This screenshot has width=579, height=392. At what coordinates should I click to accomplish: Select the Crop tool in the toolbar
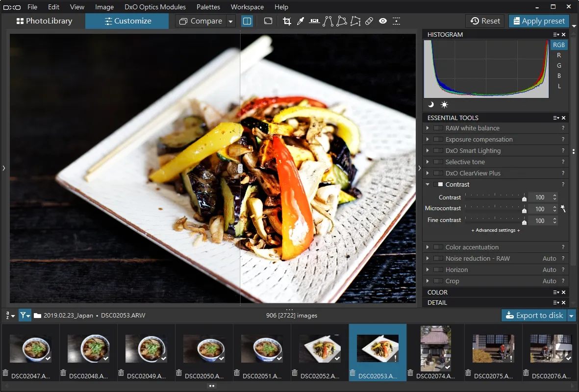287,22
